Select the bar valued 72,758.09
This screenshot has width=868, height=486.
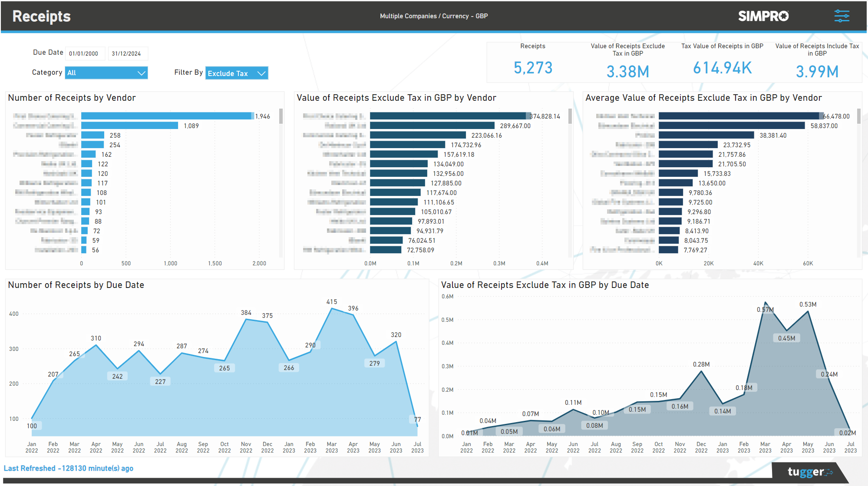coord(386,250)
